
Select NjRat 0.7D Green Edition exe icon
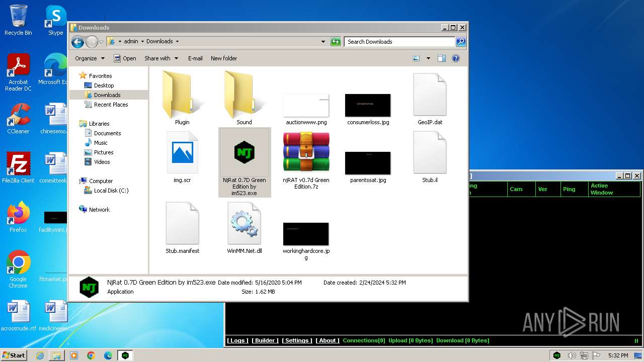(245, 152)
